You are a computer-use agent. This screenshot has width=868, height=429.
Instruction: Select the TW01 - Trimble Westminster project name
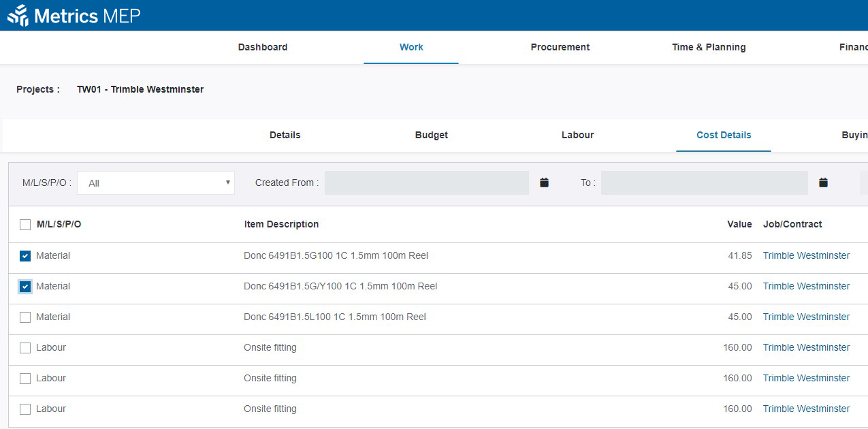point(140,89)
